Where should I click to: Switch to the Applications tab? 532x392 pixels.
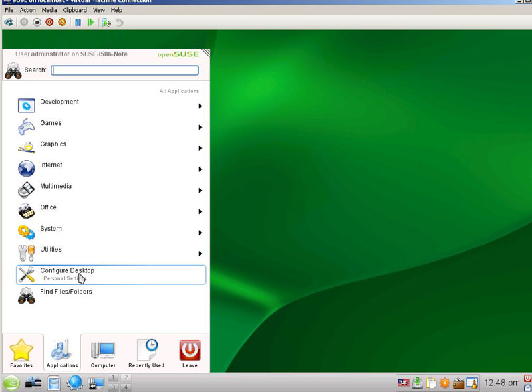[62, 353]
